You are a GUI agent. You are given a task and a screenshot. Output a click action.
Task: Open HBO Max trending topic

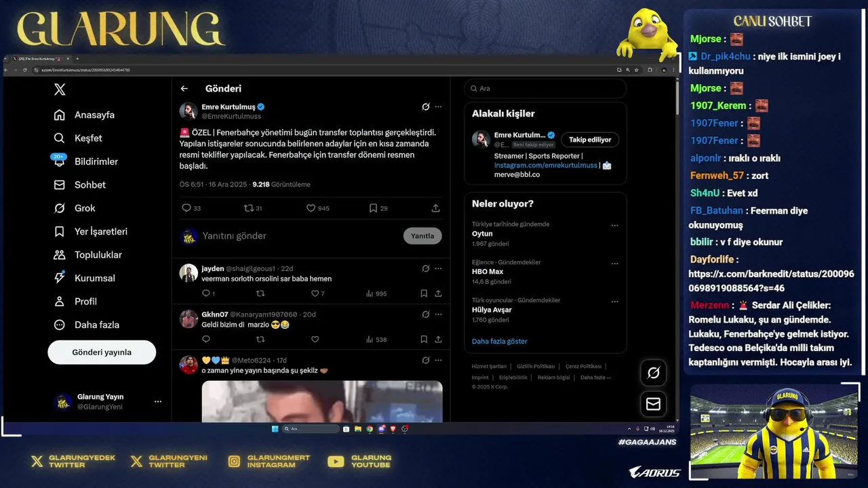(x=488, y=272)
